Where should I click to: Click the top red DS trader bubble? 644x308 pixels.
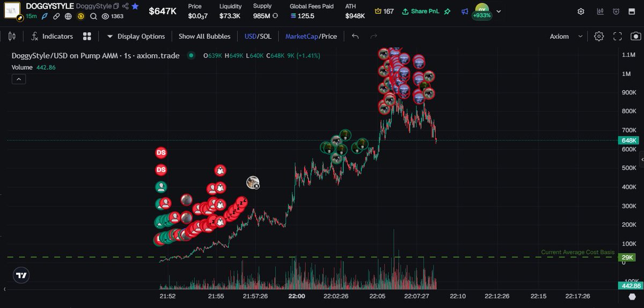pyautogui.click(x=161, y=153)
